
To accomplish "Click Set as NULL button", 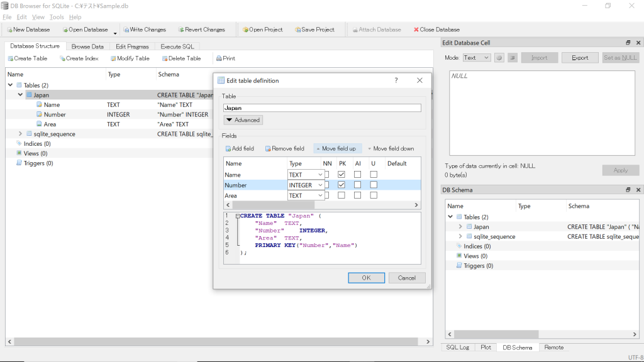I will [x=620, y=58].
